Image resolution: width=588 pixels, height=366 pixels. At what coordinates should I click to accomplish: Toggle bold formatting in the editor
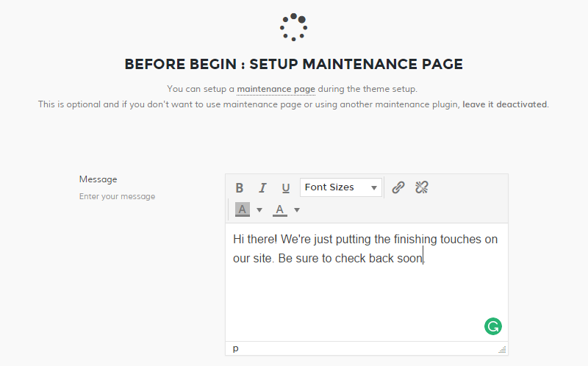240,187
